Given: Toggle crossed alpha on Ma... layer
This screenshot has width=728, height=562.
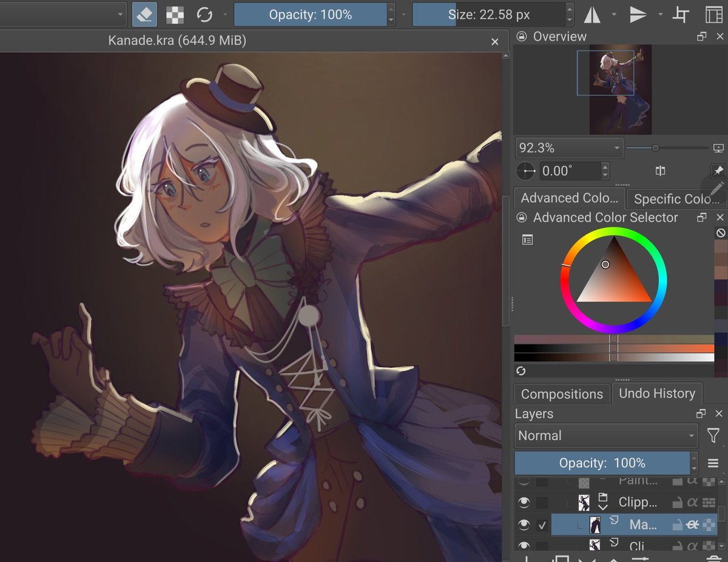Looking at the screenshot, I should coord(693,525).
